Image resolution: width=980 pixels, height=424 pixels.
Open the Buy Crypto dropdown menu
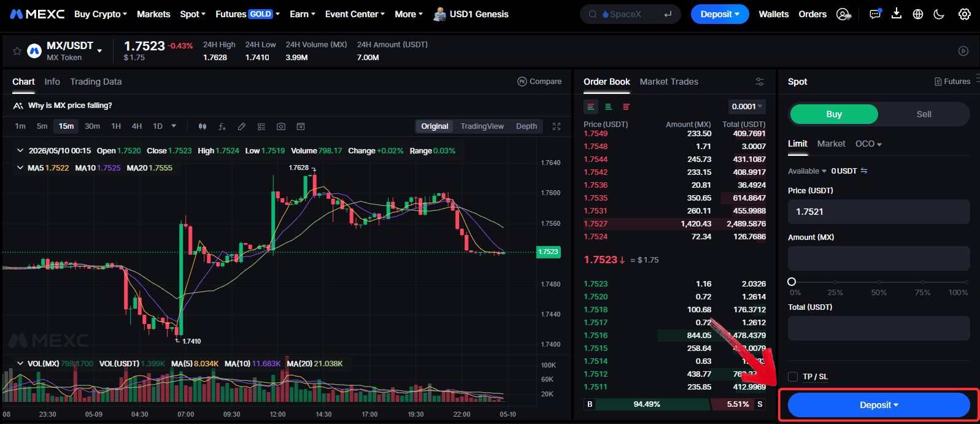pyautogui.click(x=101, y=14)
